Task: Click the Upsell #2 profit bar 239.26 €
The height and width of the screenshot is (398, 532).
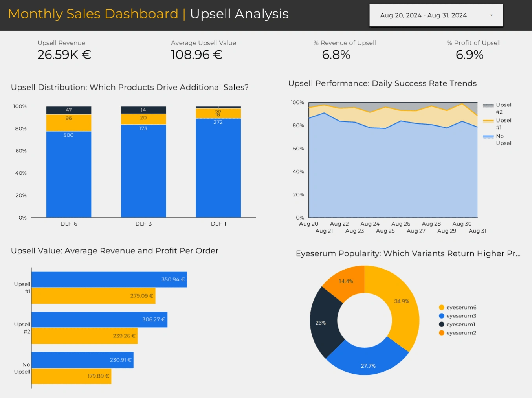Action: pyautogui.click(x=84, y=336)
